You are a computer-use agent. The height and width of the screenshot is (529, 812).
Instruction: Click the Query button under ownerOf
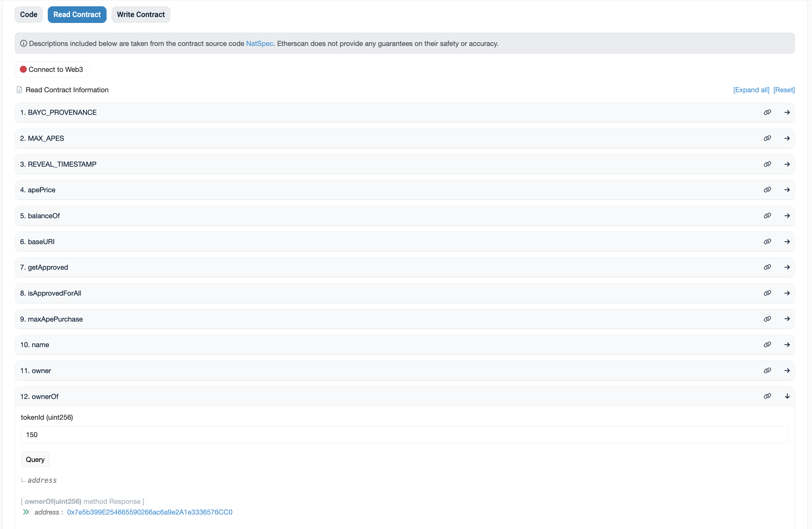pyautogui.click(x=35, y=459)
